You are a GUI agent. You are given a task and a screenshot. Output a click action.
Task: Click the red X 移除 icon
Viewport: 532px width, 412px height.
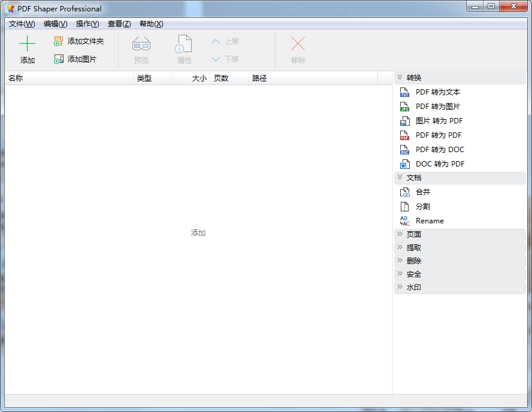[x=298, y=43]
